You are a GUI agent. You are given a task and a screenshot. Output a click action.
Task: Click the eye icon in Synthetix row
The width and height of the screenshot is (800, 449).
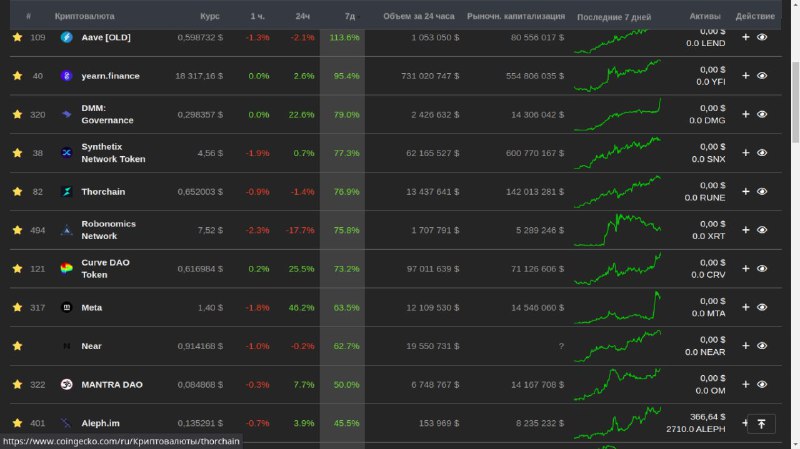pyautogui.click(x=762, y=153)
